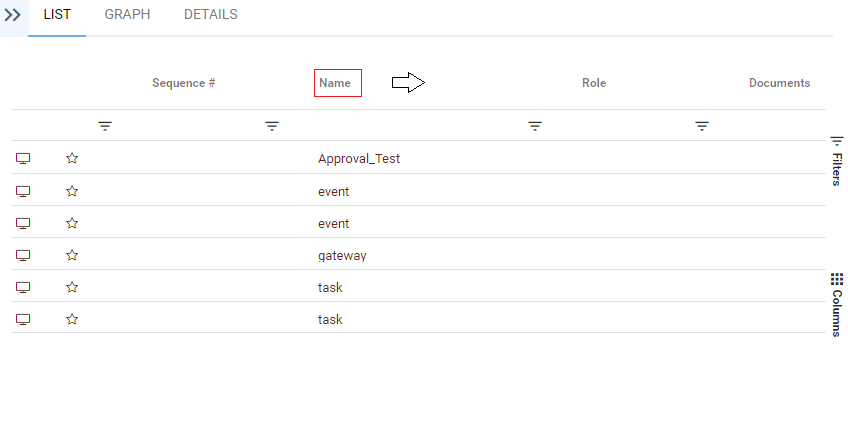Star the Approval_Test row as favorite
The height and width of the screenshot is (425, 848).
click(x=72, y=158)
